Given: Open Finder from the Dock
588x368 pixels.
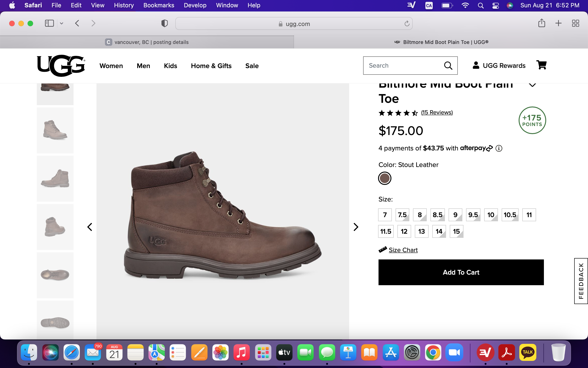Looking at the screenshot, I should [x=29, y=352].
